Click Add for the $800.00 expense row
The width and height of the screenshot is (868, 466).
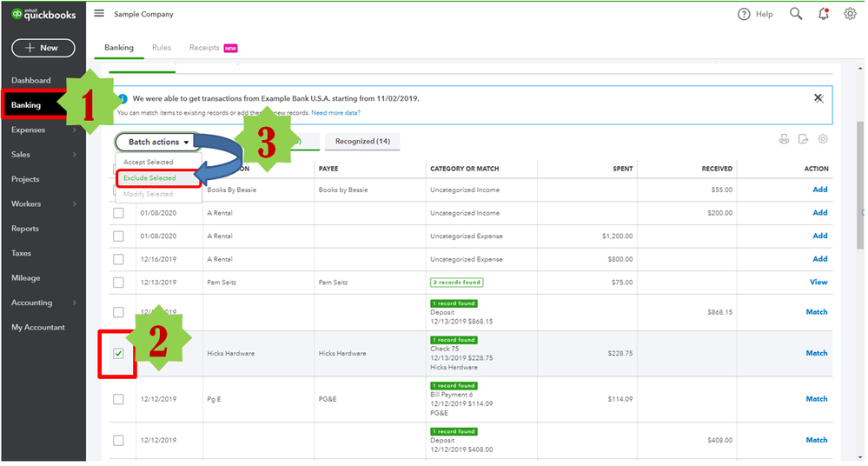820,259
